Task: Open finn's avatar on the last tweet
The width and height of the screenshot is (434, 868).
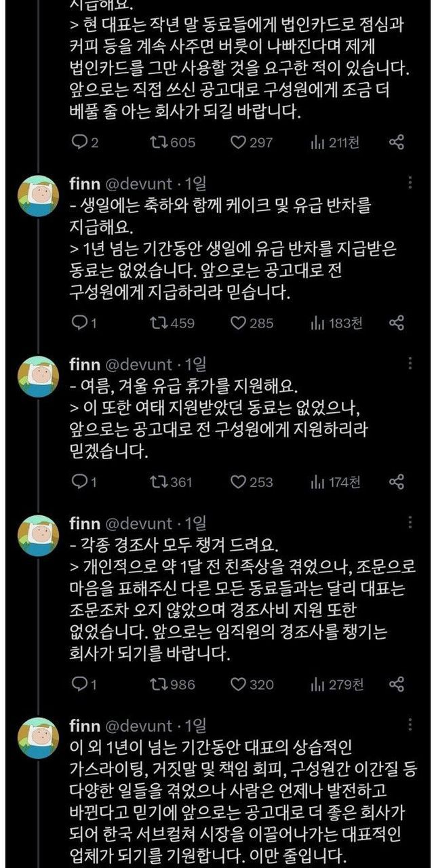Action: click(x=38, y=738)
